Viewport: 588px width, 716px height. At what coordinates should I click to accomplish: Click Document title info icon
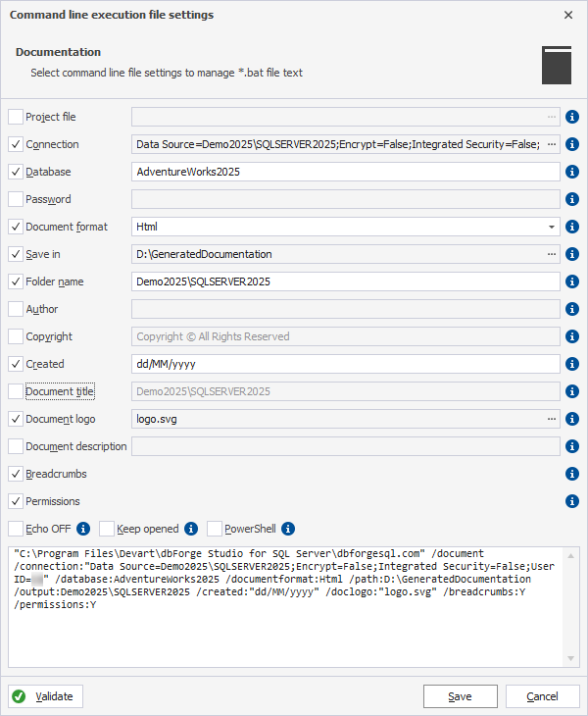[x=572, y=391]
